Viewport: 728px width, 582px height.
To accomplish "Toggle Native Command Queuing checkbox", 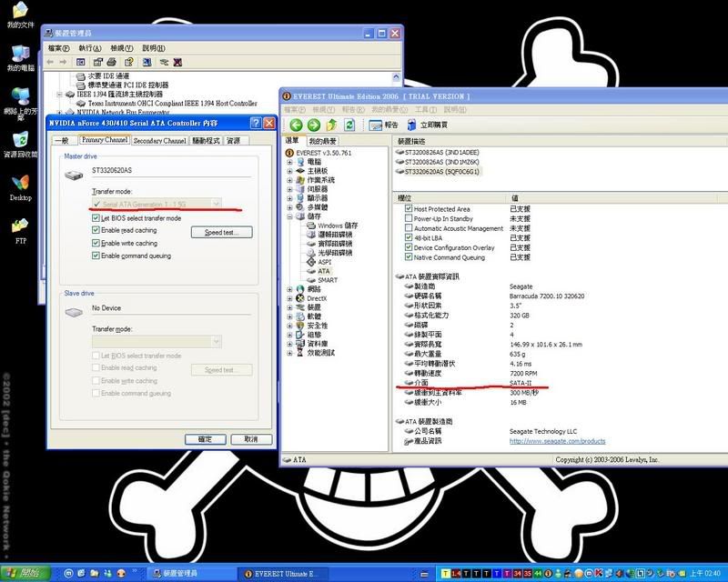I will [409, 256].
